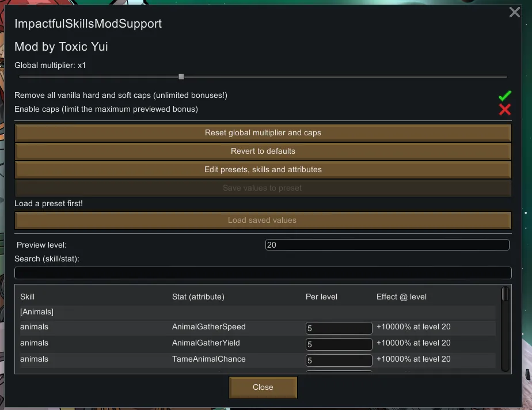Viewport: 532px width, 410px height.
Task: Select the AnimalGatherSpeed per level field
Action: (339, 328)
